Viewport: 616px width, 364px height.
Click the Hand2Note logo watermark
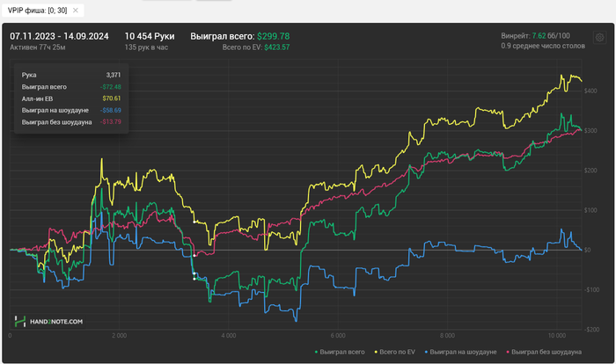click(x=48, y=321)
